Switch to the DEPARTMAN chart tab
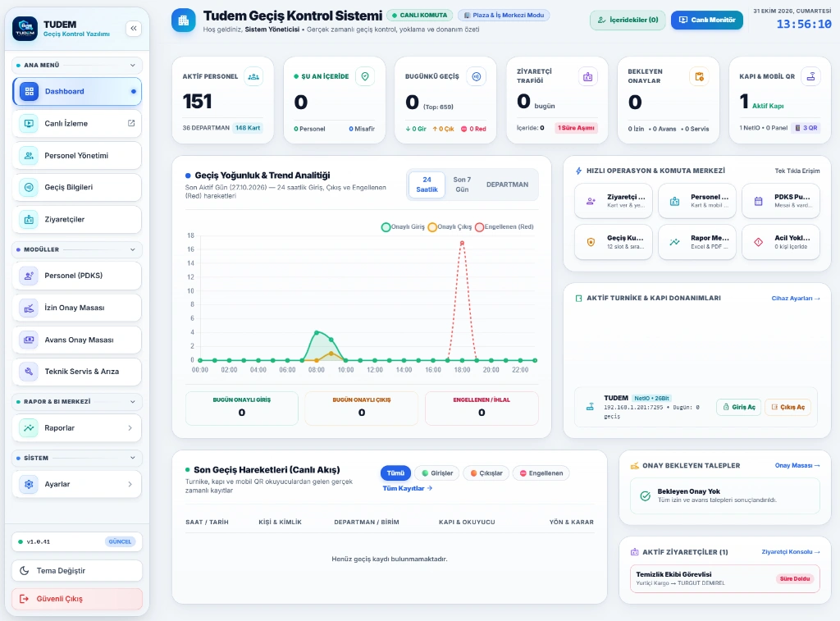The image size is (840, 621). pos(507,185)
